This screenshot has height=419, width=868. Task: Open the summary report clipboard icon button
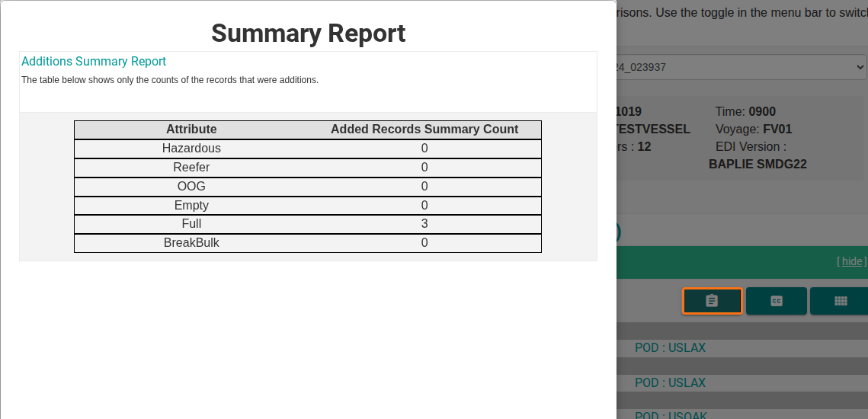pos(712,301)
